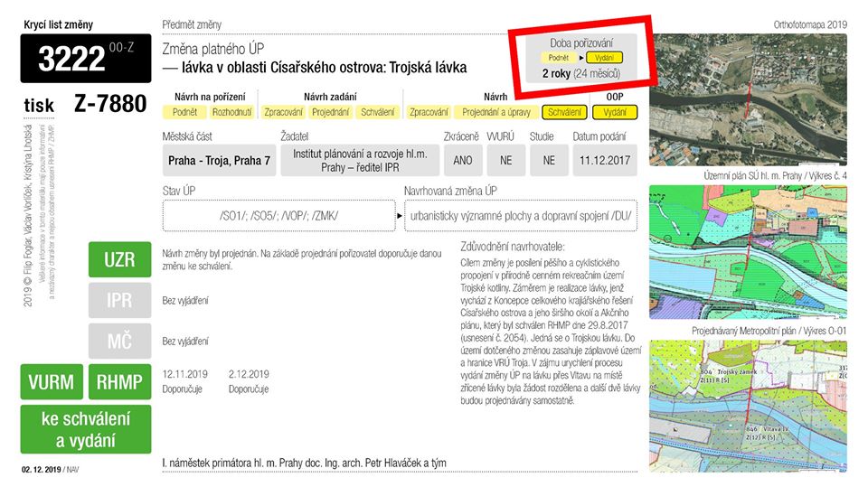Click the black 3222 change number box
This screenshot has width=868, height=487.
(86, 59)
